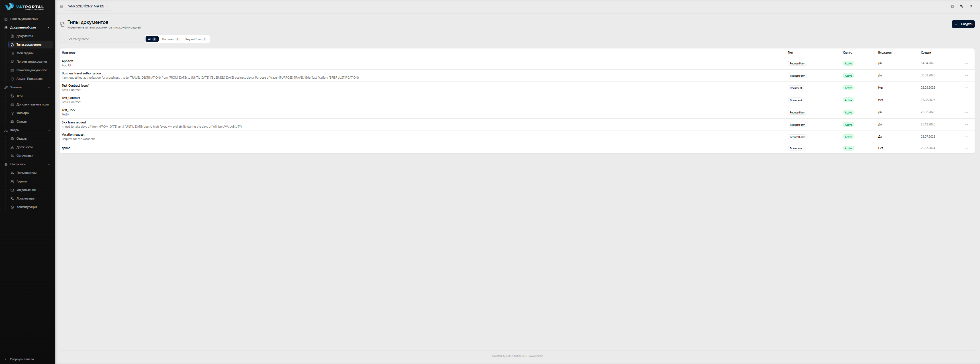The height and width of the screenshot is (364, 980).
Task: Click the Создать button
Action: click(x=963, y=24)
